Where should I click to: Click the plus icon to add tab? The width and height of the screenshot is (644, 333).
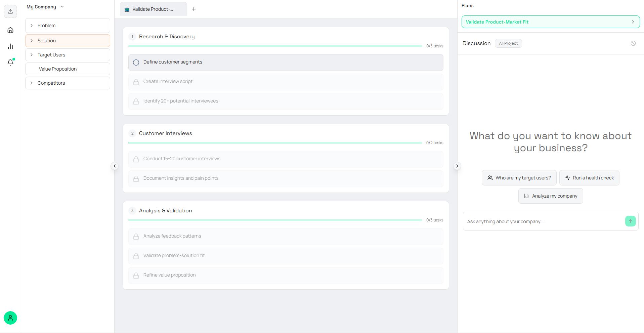194,9
